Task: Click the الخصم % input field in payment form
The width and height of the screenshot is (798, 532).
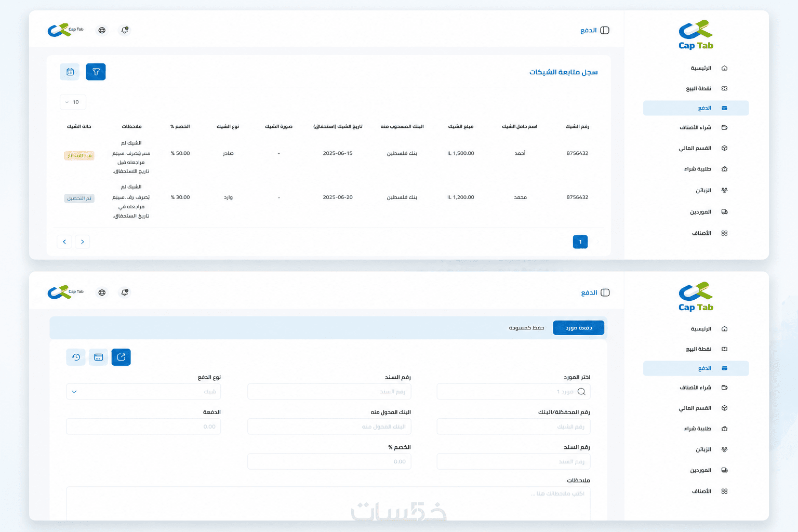Action: click(329, 461)
